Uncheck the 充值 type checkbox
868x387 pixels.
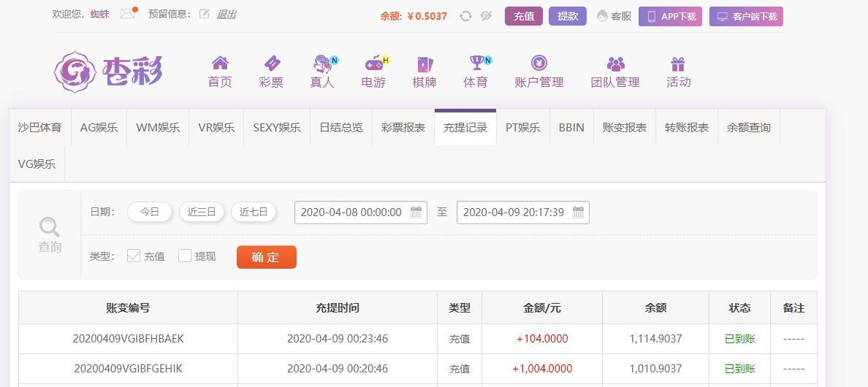click(134, 256)
